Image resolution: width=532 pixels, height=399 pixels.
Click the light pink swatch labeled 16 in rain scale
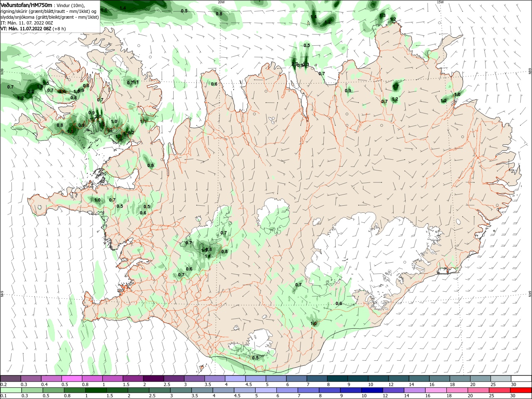(436, 390)
